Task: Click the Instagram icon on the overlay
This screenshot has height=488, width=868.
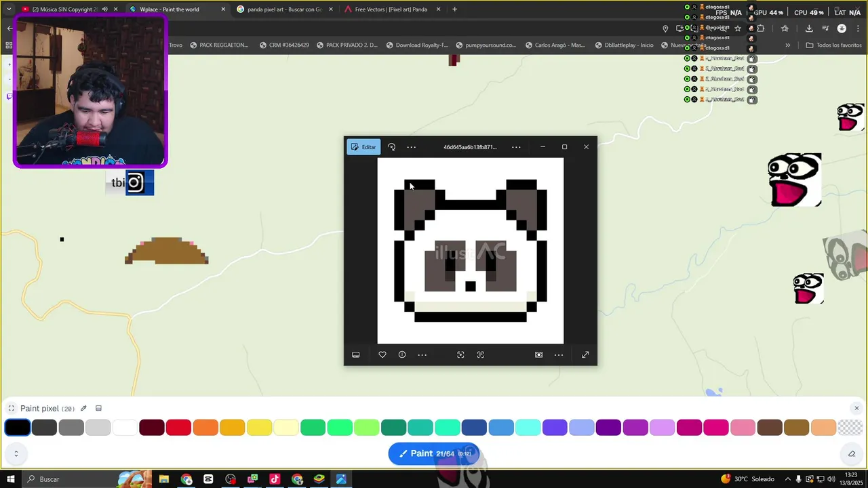Action: pyautogui.click(x=135, y=182)
